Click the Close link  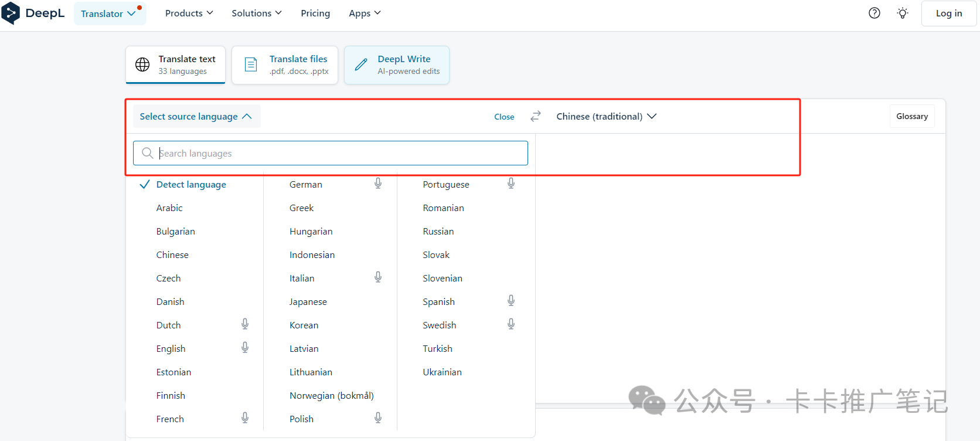click(504, 117)
